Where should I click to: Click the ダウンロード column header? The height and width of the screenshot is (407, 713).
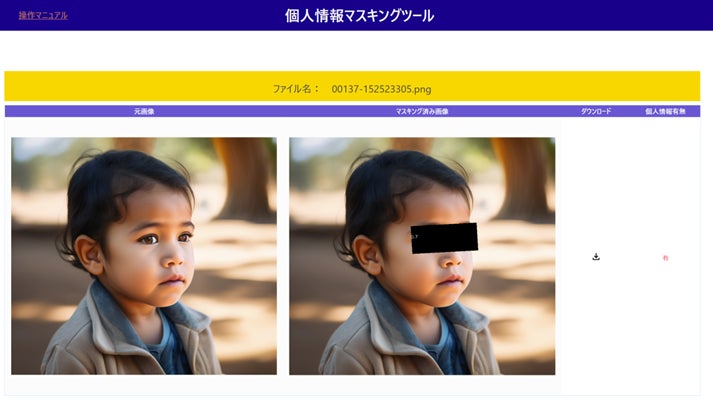[x=596, y=111]
